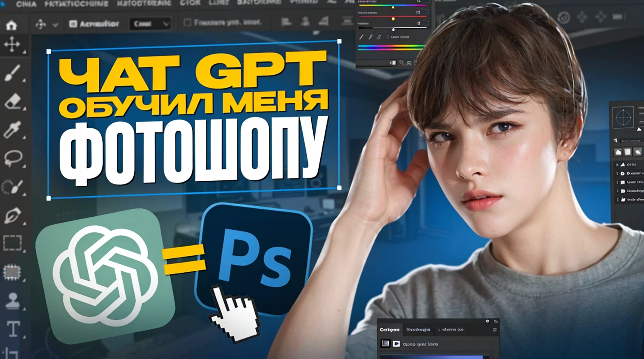The image size is (644, 359).
Task: Pick a color from the rainbow spectrum bar
Action: point(390,48)
